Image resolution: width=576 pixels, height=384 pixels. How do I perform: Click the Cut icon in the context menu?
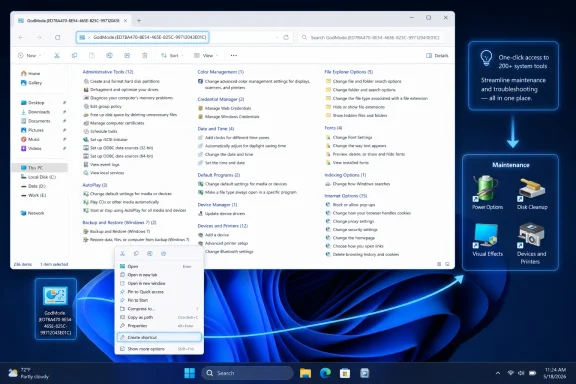coord(122,254)
